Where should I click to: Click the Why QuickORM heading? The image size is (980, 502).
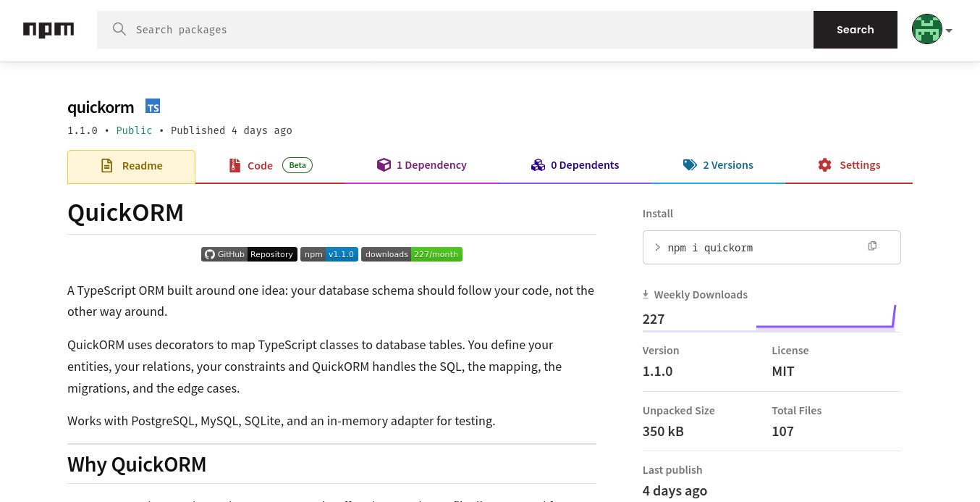[x=137, y=464]
